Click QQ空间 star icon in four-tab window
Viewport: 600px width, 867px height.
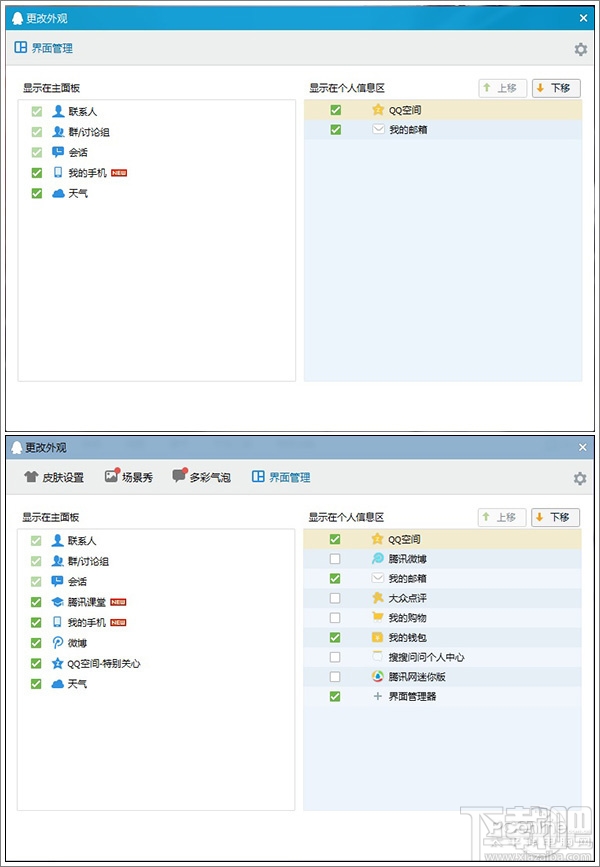pyautogui.click(x=377, y=539)
